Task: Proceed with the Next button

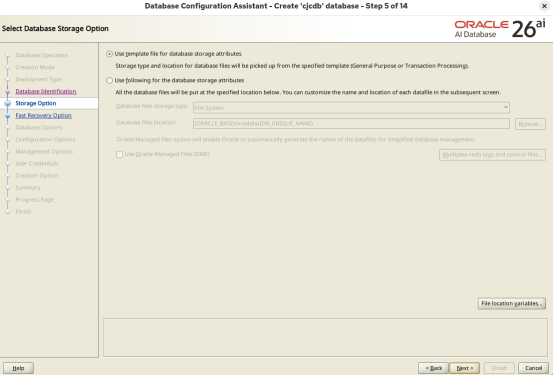Action: (464, 368)
